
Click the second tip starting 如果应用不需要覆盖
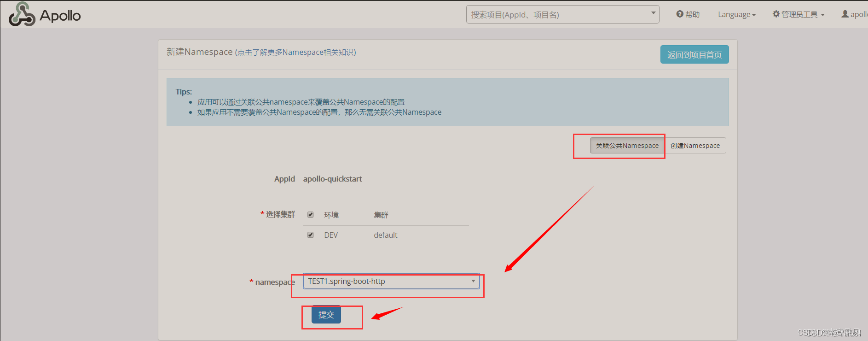click(319, 112)
